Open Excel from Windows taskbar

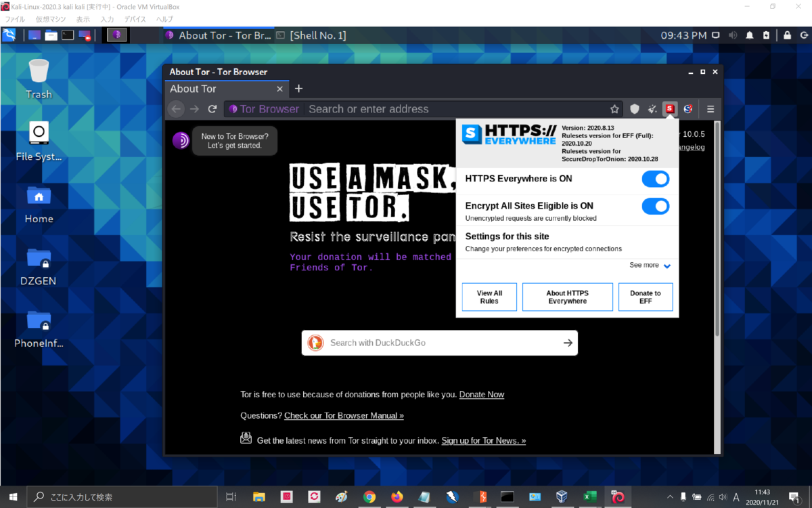[590, 496]
